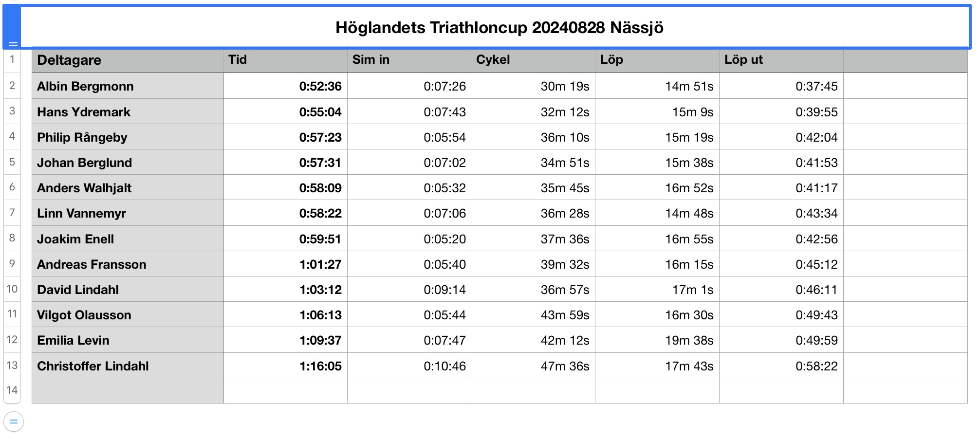Select the Albin Bergmonn name cell
980x441 pixels.
(x=127, y=86)
